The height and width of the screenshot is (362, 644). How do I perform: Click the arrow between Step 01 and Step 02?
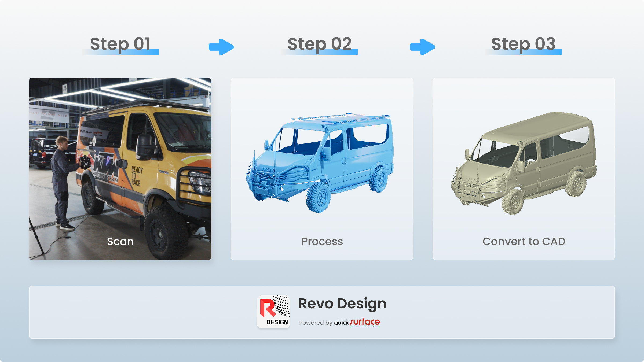click(221, 47)
